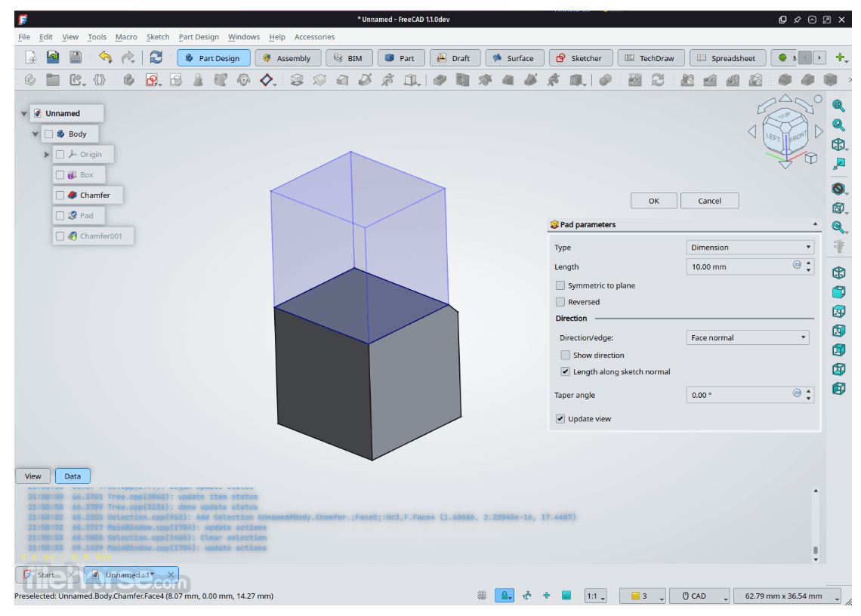Undo the last action

(106, 57)
